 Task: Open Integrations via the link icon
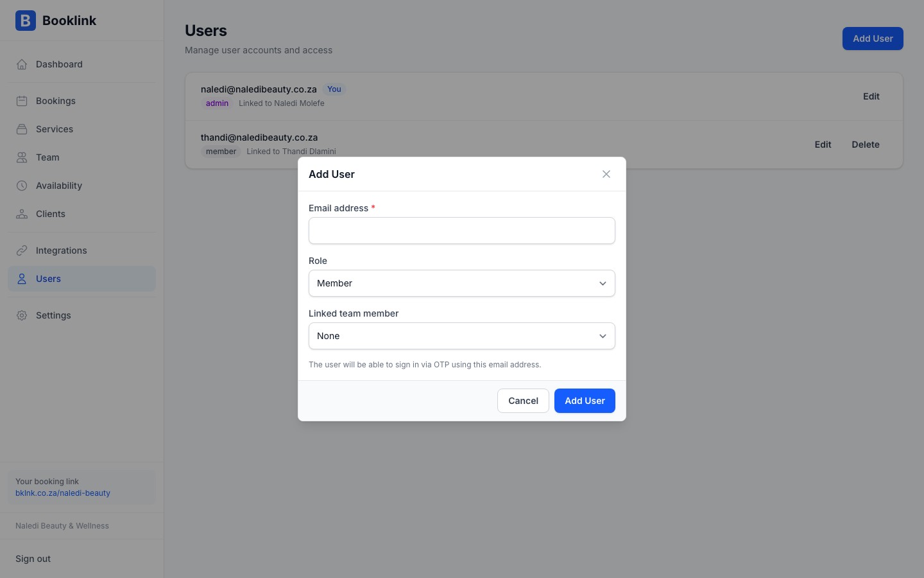pos(22,250)
